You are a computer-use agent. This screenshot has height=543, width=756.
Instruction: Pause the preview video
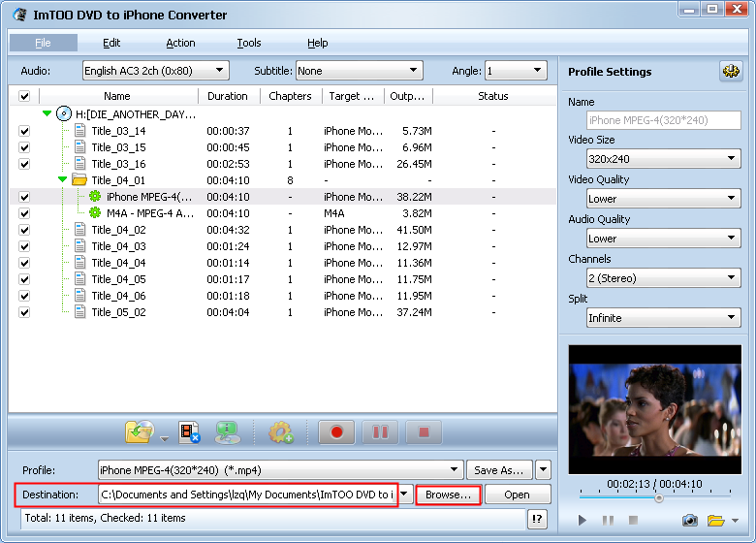click(x=608, y=521)
